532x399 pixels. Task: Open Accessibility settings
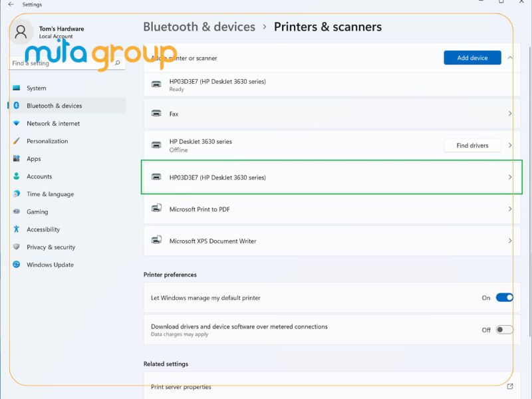click(66, 229)
